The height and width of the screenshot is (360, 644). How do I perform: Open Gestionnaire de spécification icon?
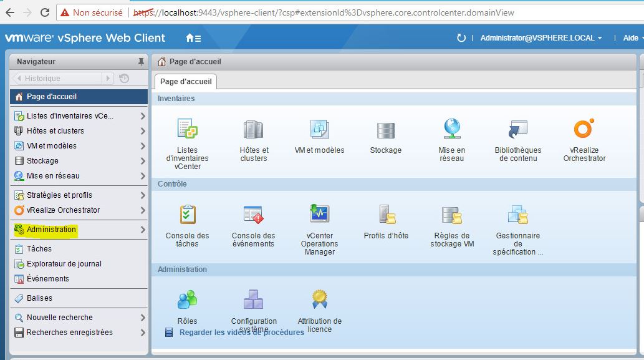(517, 215)
